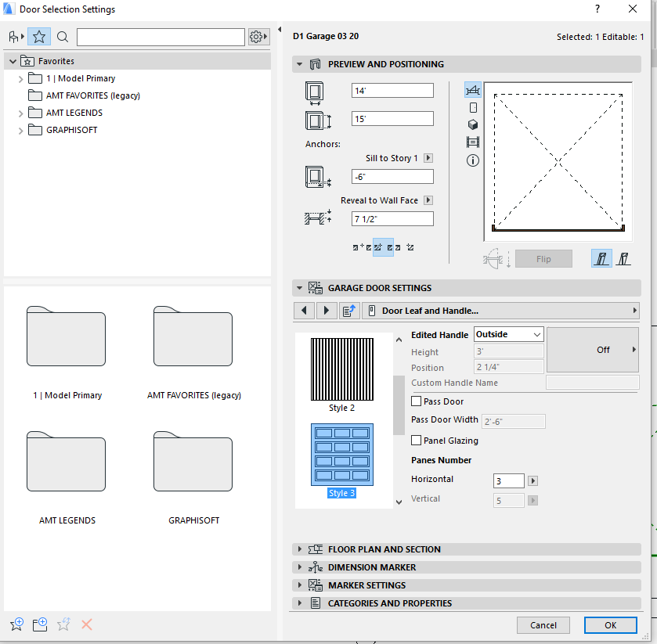Click the red X delete favorite icon
Viewport: 657px width, 644px height.
[x=87, y=624]
